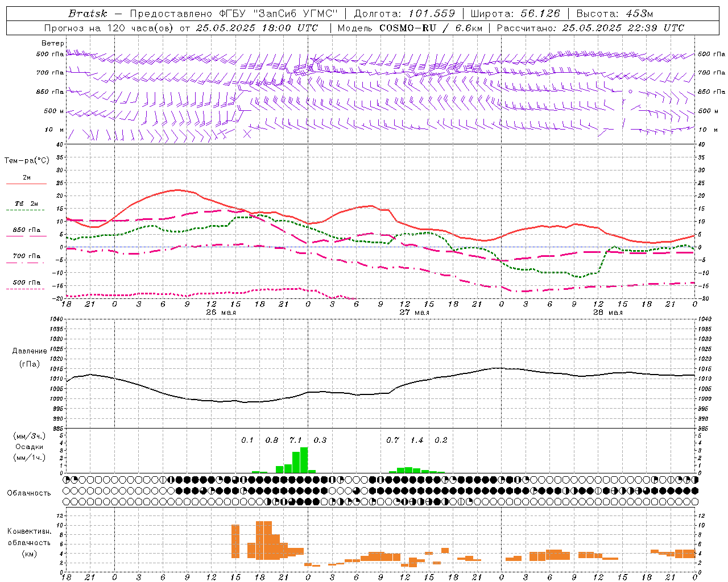
Task: Click the "(мм/1ч.)" precipitation unit label
Action: [29, 458]
